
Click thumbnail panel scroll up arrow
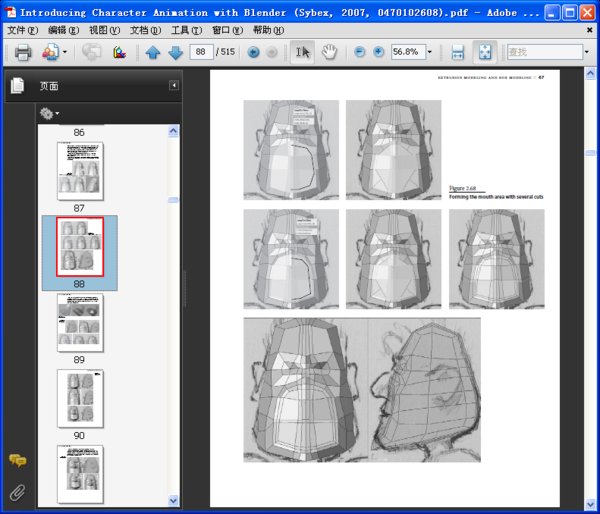point(173,131)
